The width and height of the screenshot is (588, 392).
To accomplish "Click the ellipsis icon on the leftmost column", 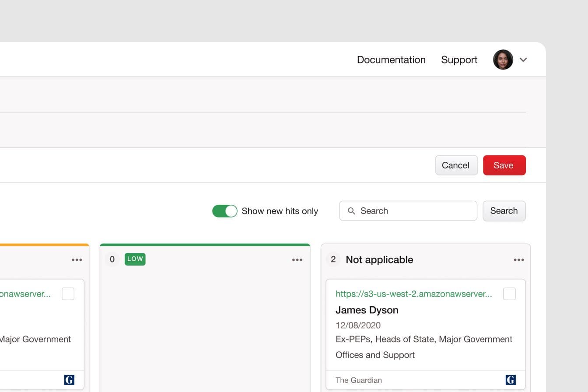I will (x=77, y=259).
